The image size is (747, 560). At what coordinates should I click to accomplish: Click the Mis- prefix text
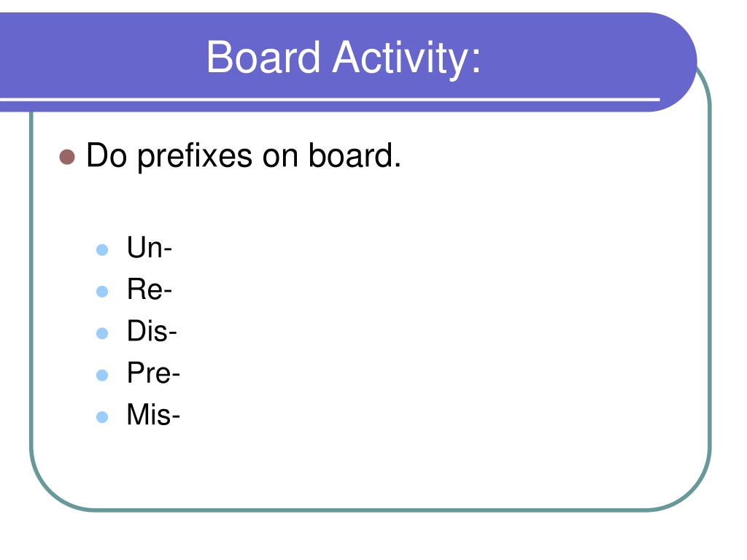click(x=153, y=415)
